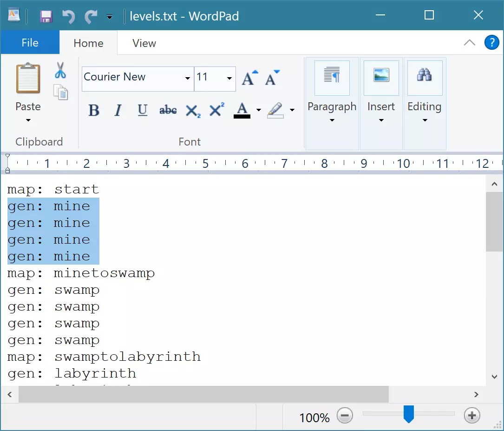Switch to the View tab
This screenshot has height=431, width=504.
(x=144, y=43)
